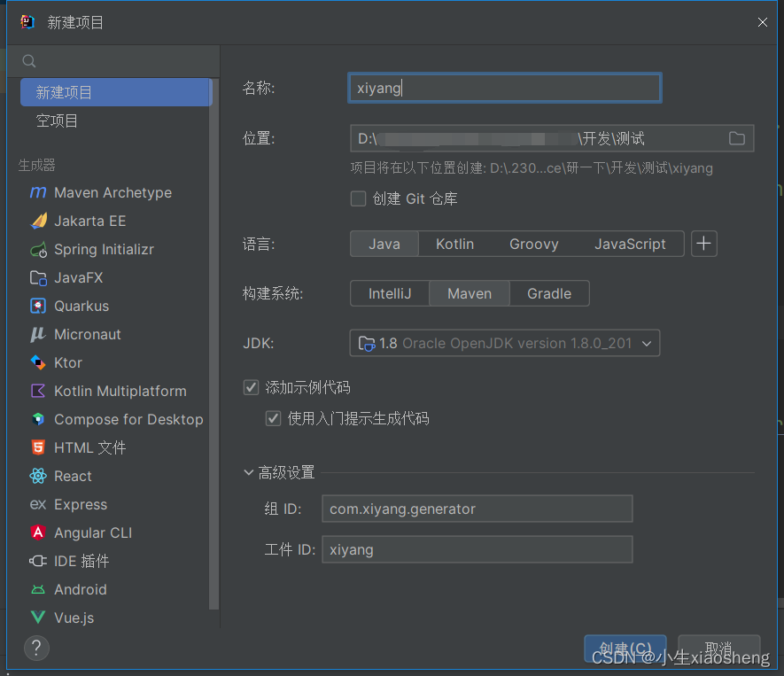Screen dimensions: 784x676
Task: Click the search field in left panel
Action: (x=113, y=61)
